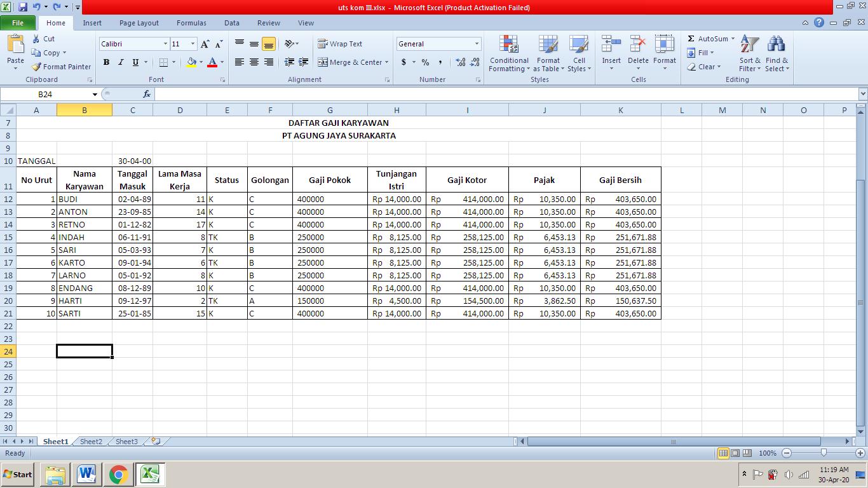
Task: Open Microsoft Excel Help question mark
Action: click(819, 22)
